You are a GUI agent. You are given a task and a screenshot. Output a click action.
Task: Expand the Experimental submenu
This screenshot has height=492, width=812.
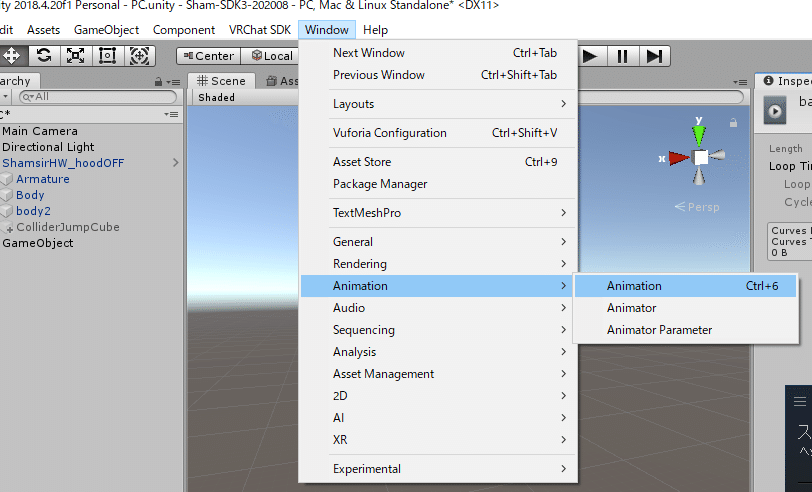tap(438, 469)
